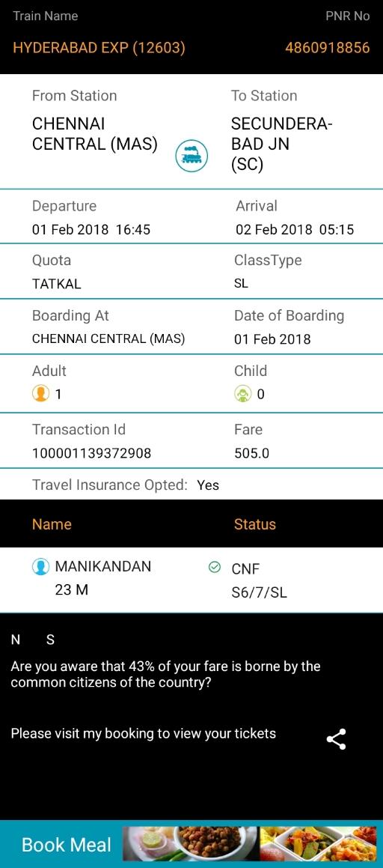
Task: Tap the CNF S6/7/SL status
Action: click(260, 580)
